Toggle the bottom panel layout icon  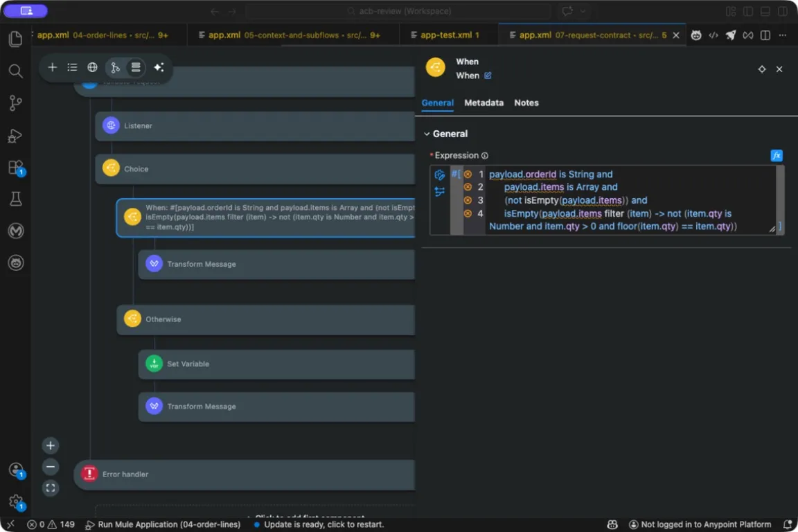pos(765,11)
